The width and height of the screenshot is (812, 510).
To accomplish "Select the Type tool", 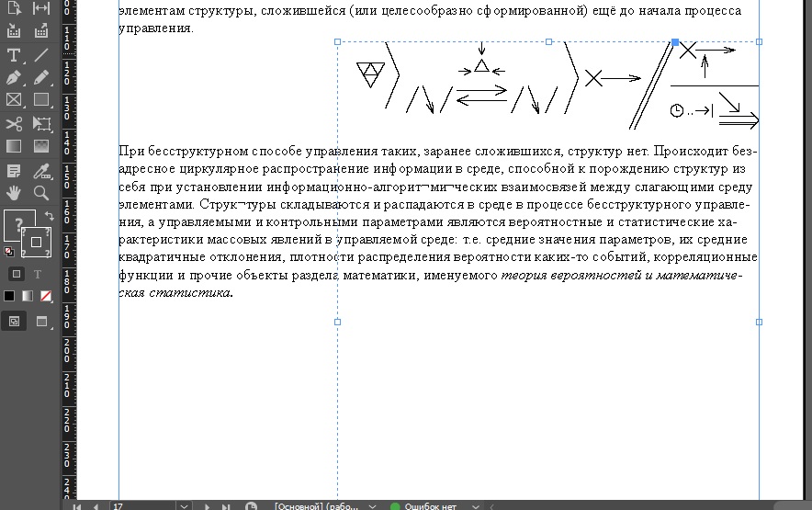I will click(x=14, y=55).
